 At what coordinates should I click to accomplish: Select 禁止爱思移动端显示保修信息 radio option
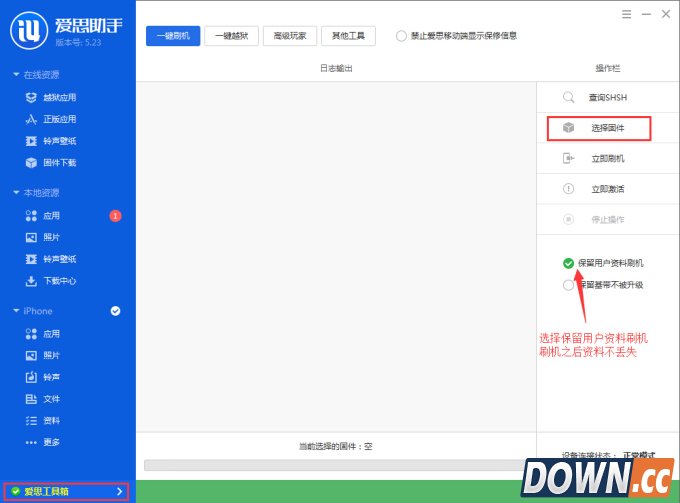coord(402,36)
